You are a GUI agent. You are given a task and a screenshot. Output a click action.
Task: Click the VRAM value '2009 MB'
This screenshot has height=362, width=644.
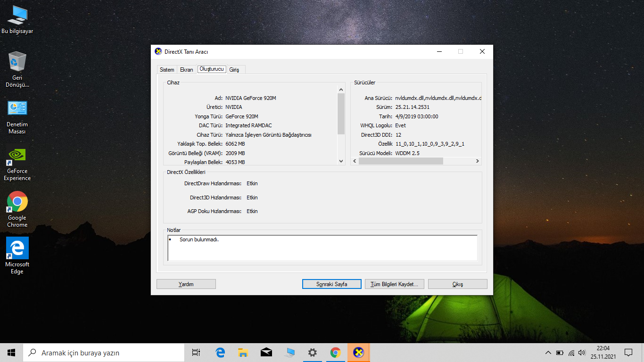[x=235, y=153]
